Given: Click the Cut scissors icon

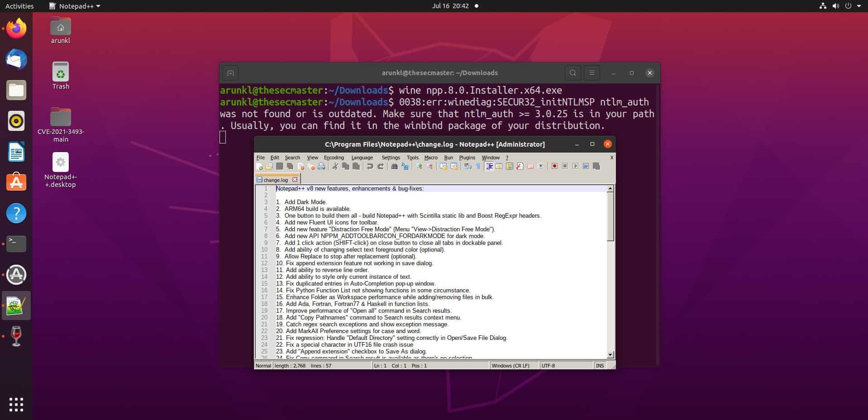Looking at the screenshot, I should point(335,167).
